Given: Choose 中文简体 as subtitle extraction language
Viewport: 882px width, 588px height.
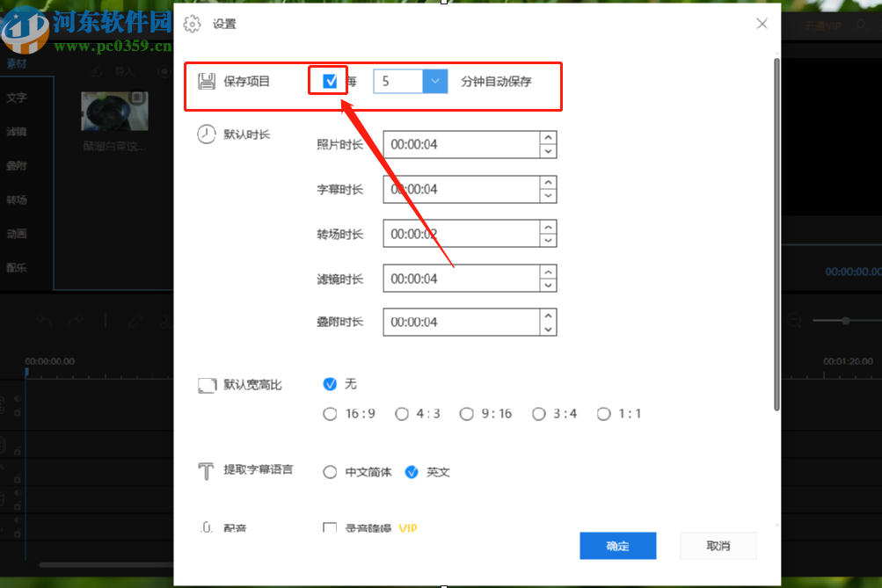Looking at the screenshot, I should [x=330, y=472].
